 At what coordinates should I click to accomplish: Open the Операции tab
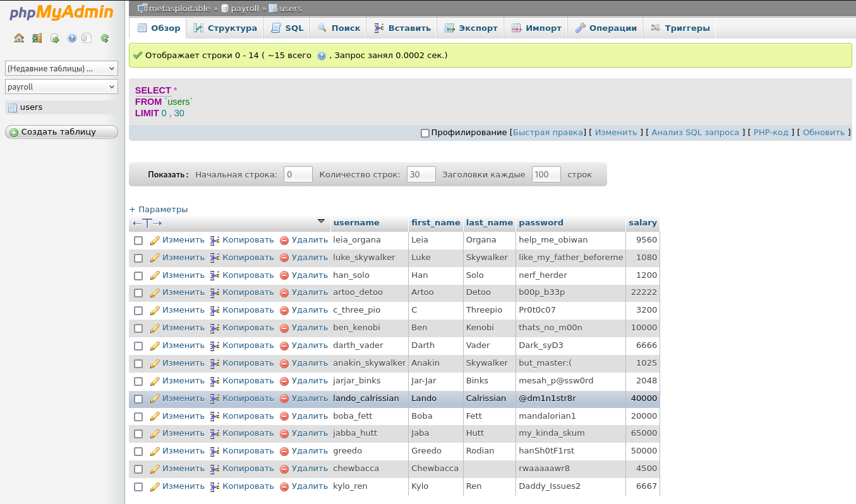pyautogui.click(x=606, y=28)
